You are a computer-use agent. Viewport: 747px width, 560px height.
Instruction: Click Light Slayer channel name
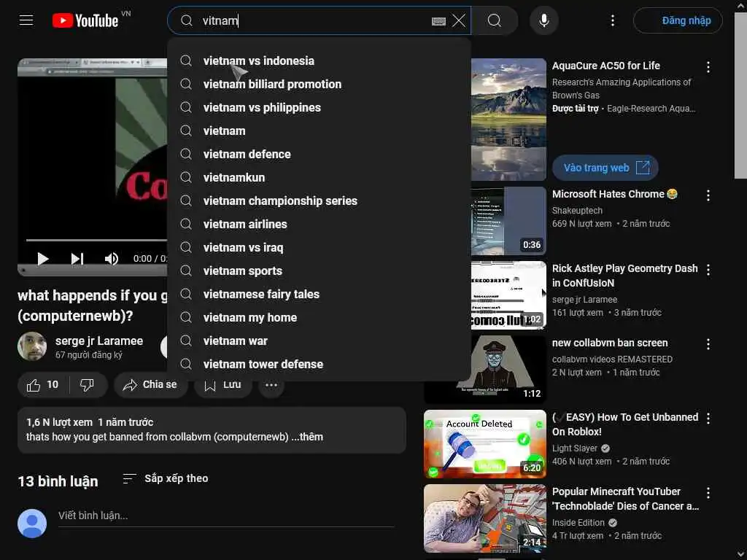tap(575, 448)
